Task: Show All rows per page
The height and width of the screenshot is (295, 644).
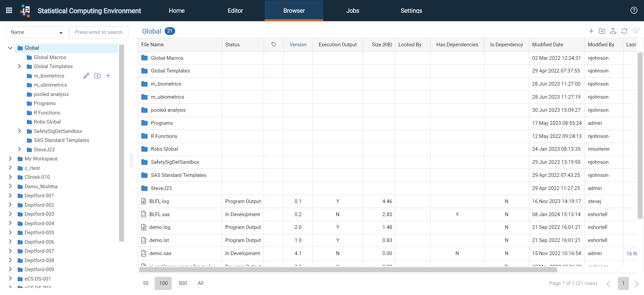Action: tap(201, 283)
